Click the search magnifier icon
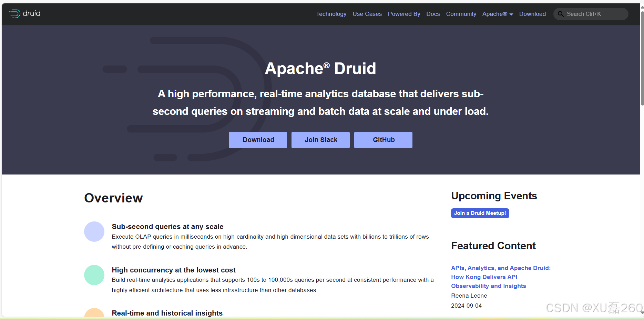Image resolution: width=644 pixels, height=319 pixels. [x=561, y=14]
